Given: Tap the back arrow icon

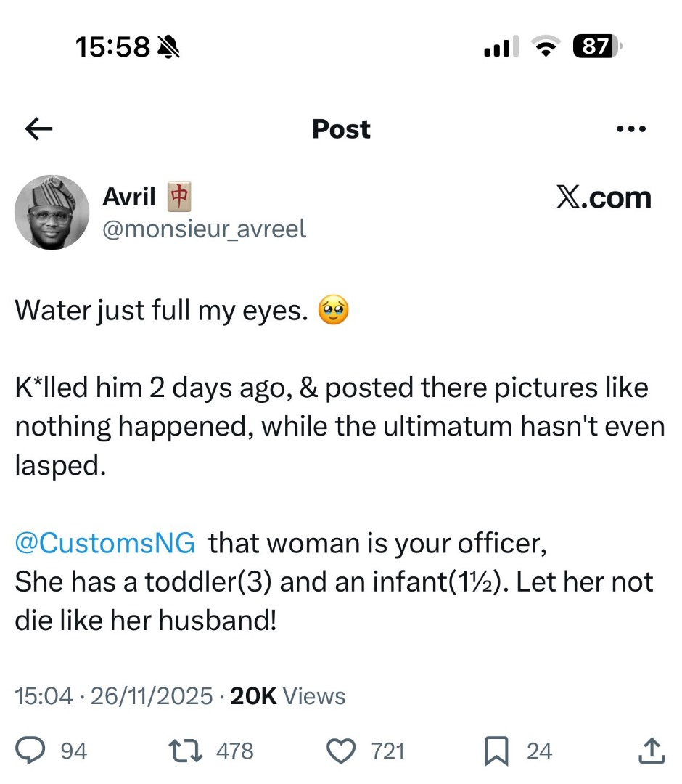Looking at the screenshot, I should coord(38,129).
